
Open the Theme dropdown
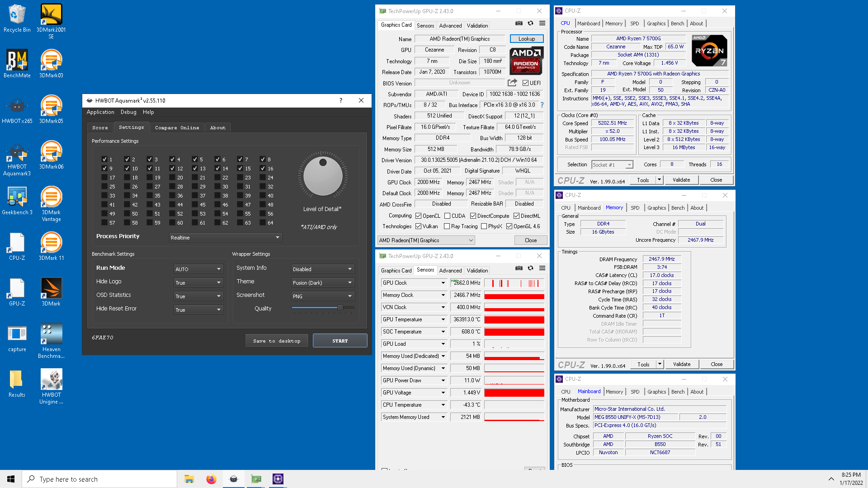click(x=323, y=282)
